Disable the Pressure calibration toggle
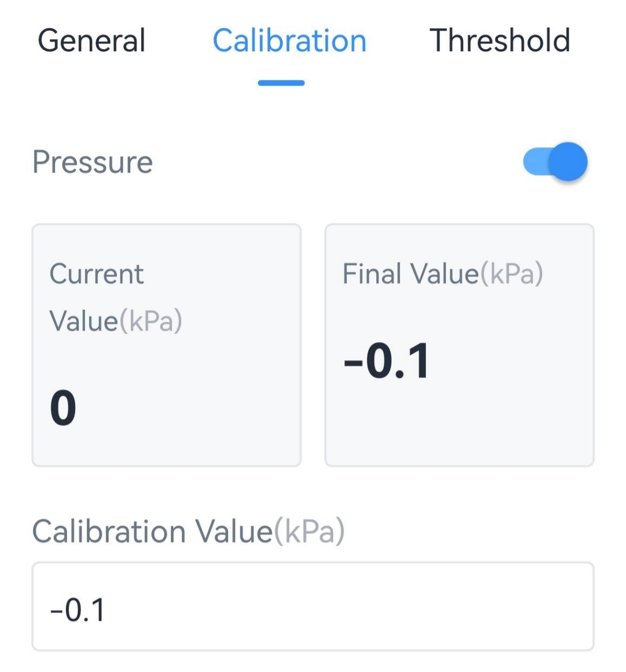 [x=555, y=162]
